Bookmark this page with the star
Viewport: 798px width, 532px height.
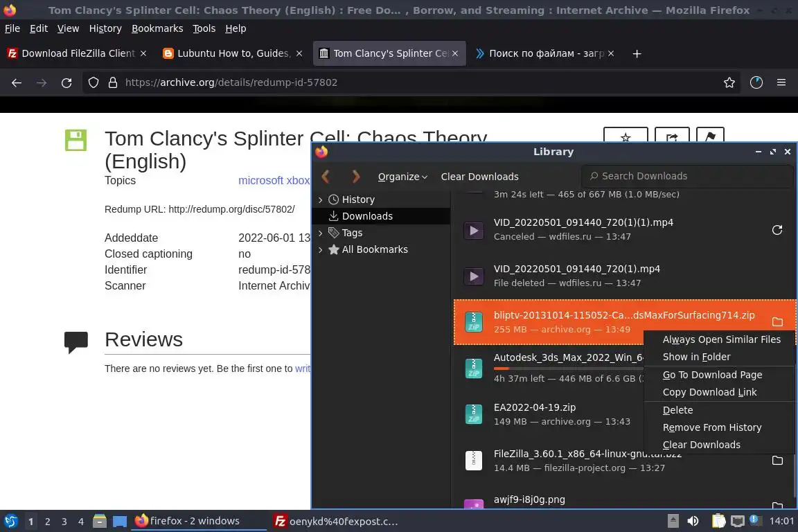pos(729,82)
